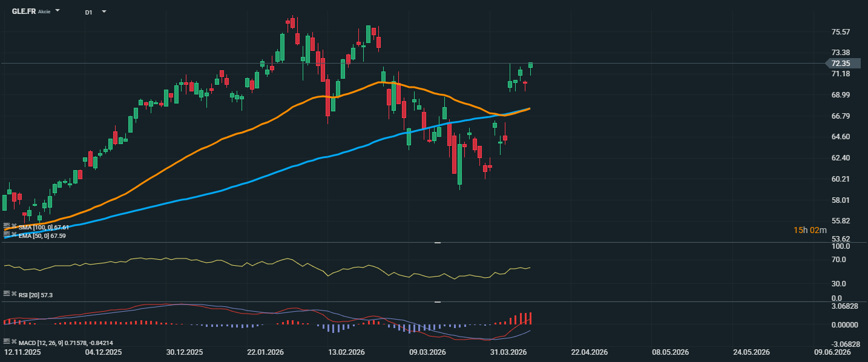This screenshot has height=362, width=868.
Task: Click the resize handle above RSI panel
Action: tap(438, 242)
